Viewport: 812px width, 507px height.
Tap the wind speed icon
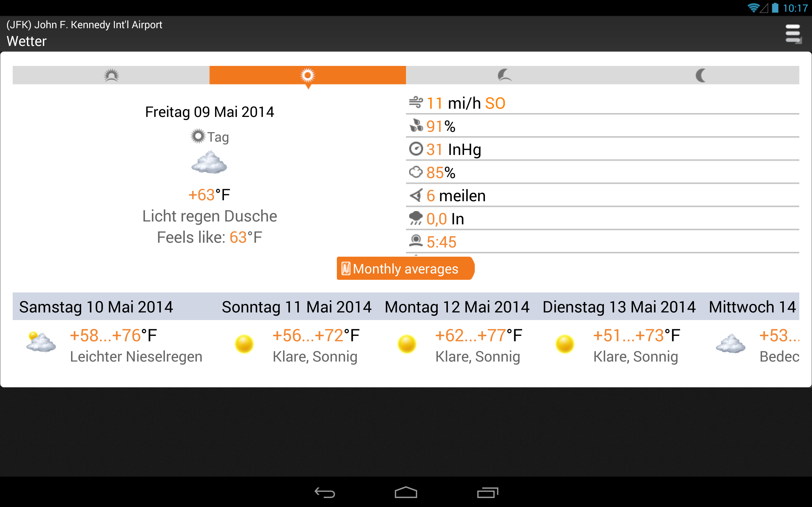416,102
